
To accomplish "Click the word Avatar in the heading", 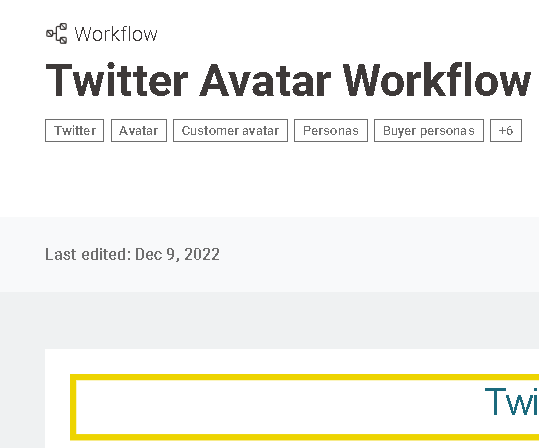I will click(265, 80).
